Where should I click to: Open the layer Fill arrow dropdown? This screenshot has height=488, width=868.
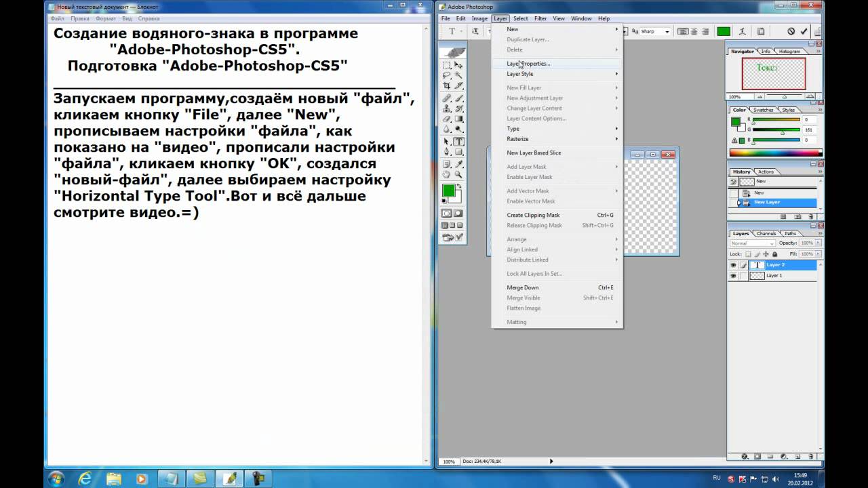click(818, 254)
